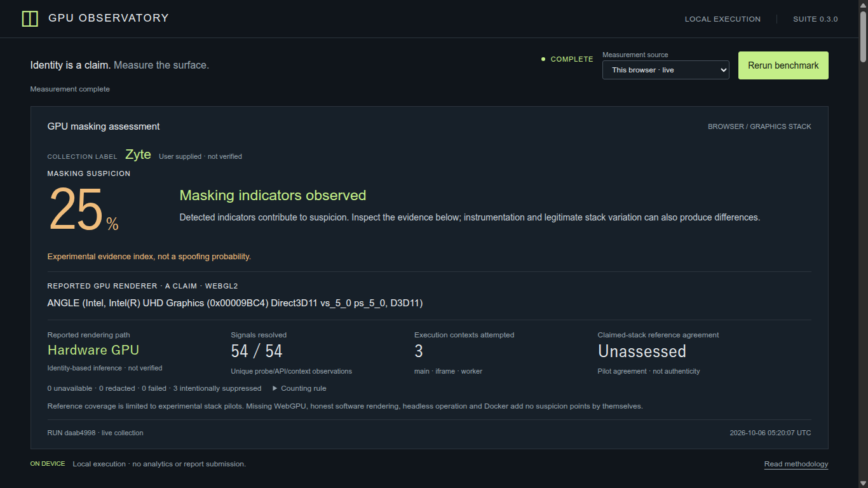Screen dimensions: 868x488
Task: Click the Rerun benchmark button
Action: pyautogui.click(x=783, y=65)
